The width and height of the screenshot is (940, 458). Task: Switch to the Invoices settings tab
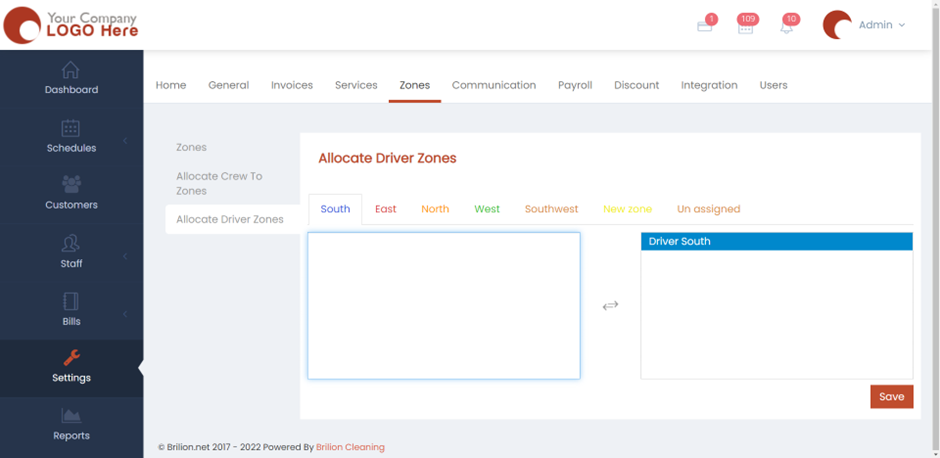(x=291, y=85)
